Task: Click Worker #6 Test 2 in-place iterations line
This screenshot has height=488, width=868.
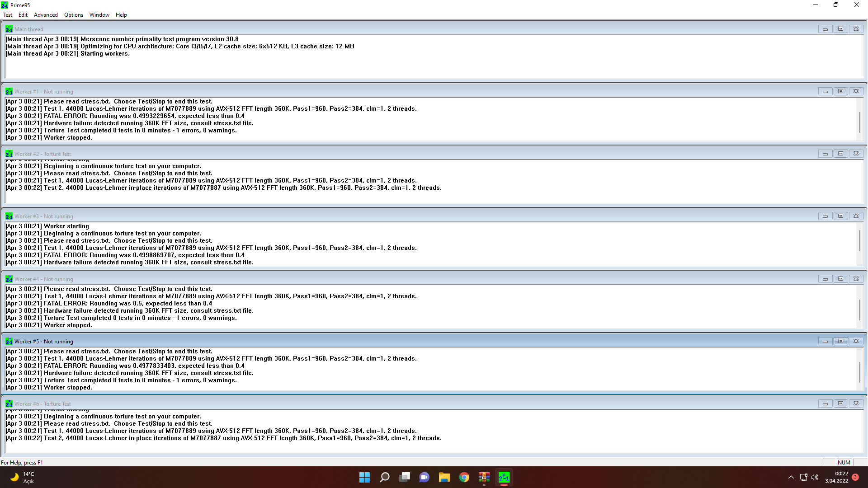Action: 224,438
